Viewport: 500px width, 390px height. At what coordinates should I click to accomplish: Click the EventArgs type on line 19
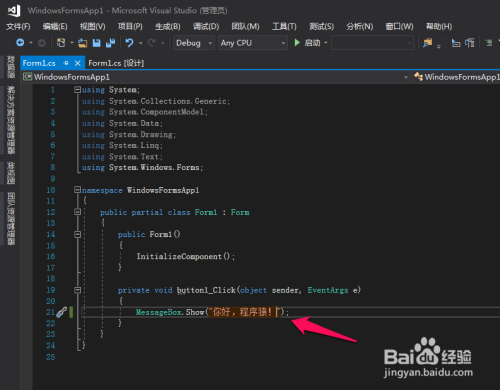pyautogui.click(x=328, y=290)
